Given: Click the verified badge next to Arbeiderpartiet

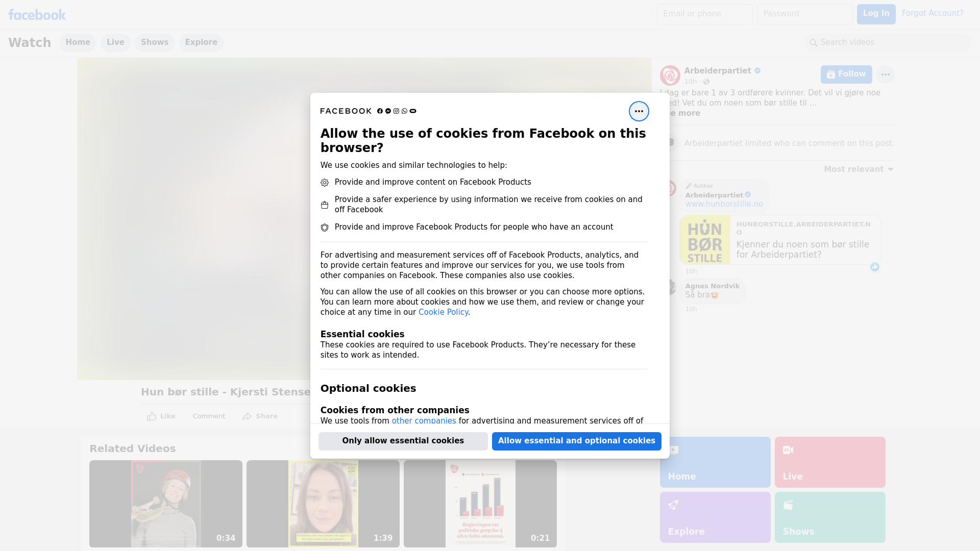Looking at the screenshot, I should coord(757,71).
